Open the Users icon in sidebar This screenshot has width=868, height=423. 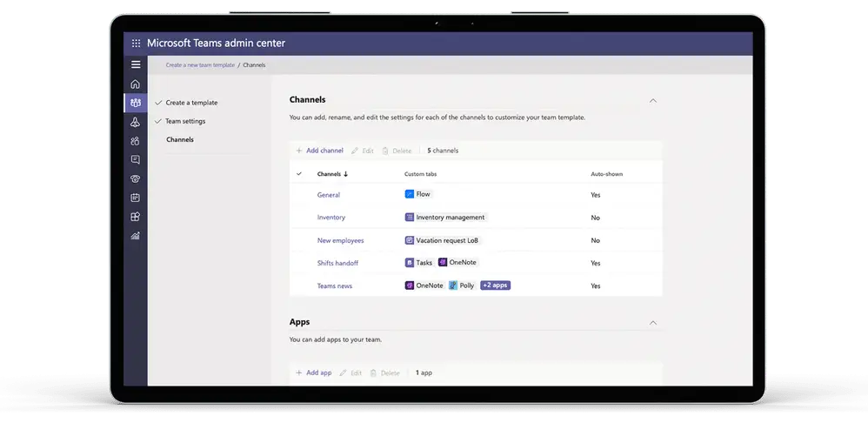[135, 141]
